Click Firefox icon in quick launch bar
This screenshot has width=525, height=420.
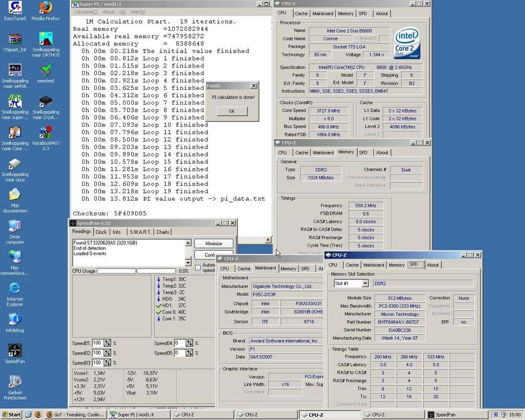pyautogui.click(x=38, y=414)
